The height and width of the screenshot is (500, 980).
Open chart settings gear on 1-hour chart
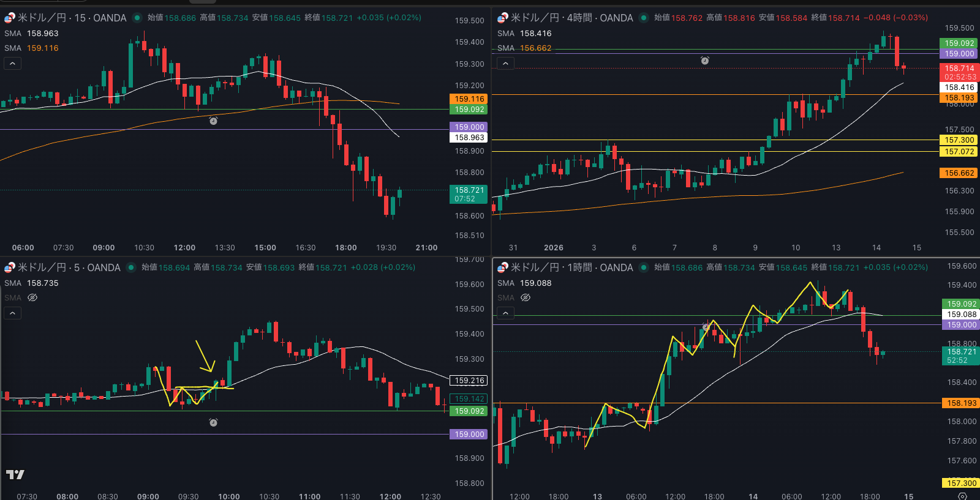coord(962,496)
